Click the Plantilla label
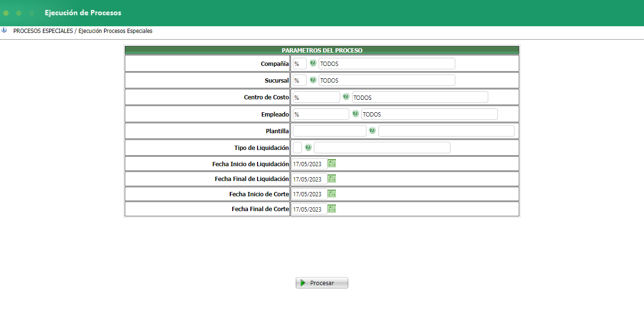 tap(277, 131)
